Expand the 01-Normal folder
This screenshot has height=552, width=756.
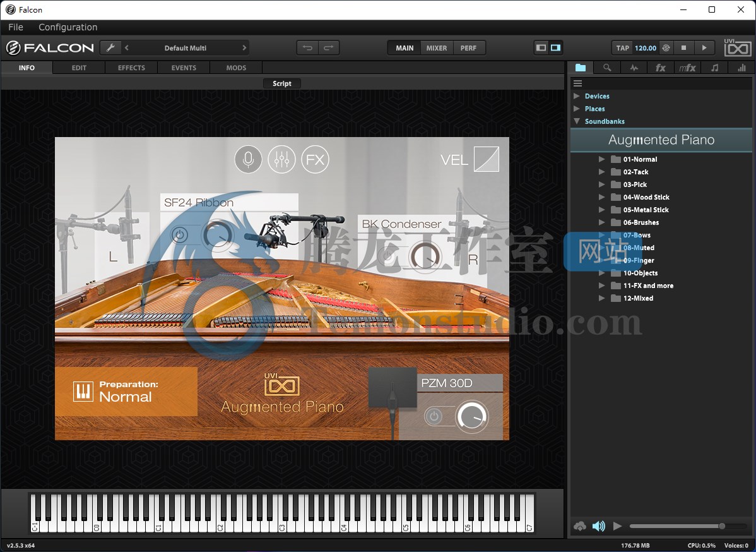coord(602,159)
